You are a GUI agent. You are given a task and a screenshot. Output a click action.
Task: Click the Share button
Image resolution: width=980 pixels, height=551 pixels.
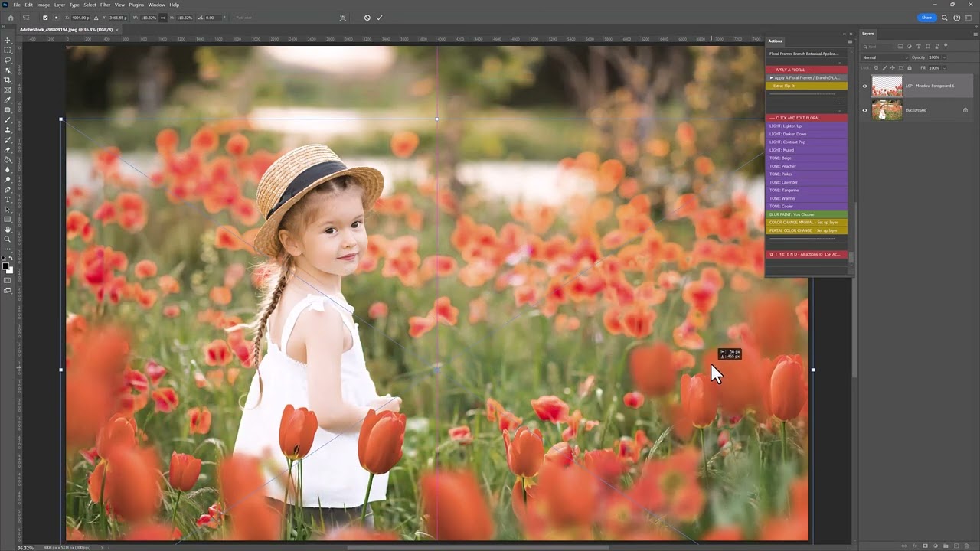pyautogui.click(x=926, y=18)
